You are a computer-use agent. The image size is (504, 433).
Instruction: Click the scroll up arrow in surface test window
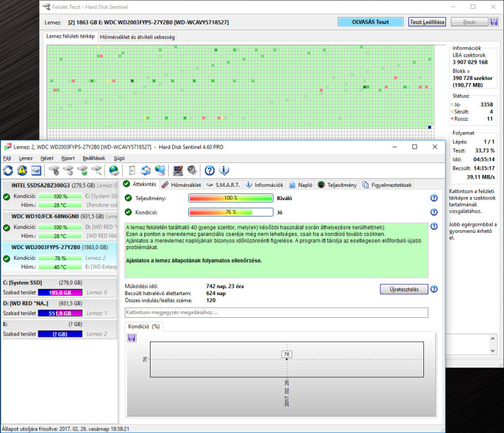[493, 338]
